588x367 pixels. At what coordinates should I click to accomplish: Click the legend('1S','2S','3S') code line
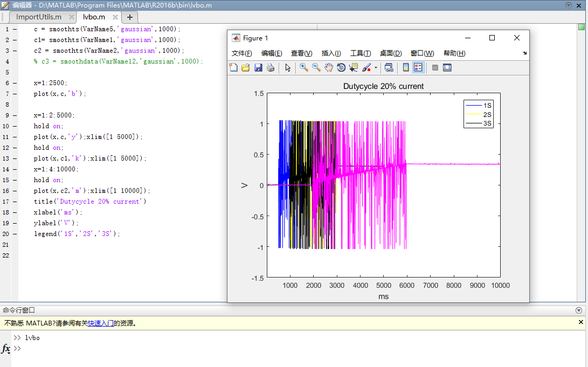point(77,233)
